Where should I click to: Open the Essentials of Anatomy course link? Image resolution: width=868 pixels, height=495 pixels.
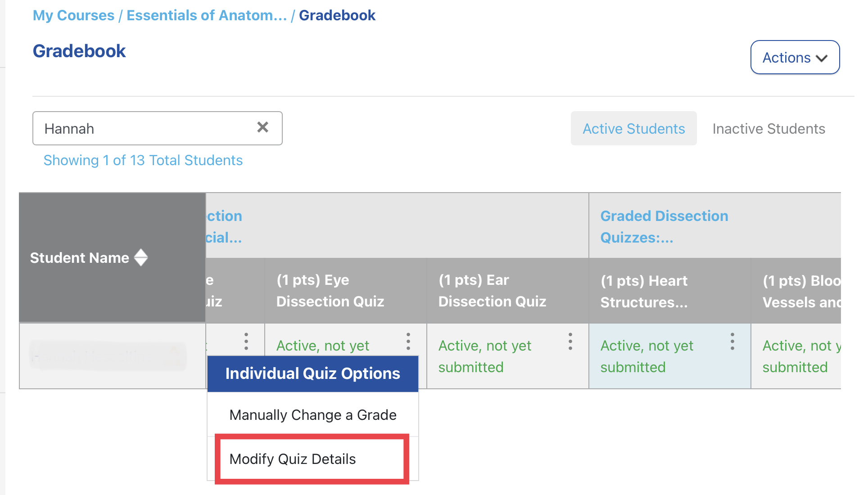point(207,15)
